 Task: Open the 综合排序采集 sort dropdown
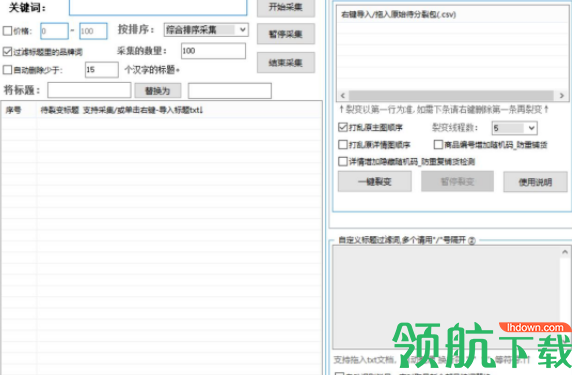pos(206,30)
